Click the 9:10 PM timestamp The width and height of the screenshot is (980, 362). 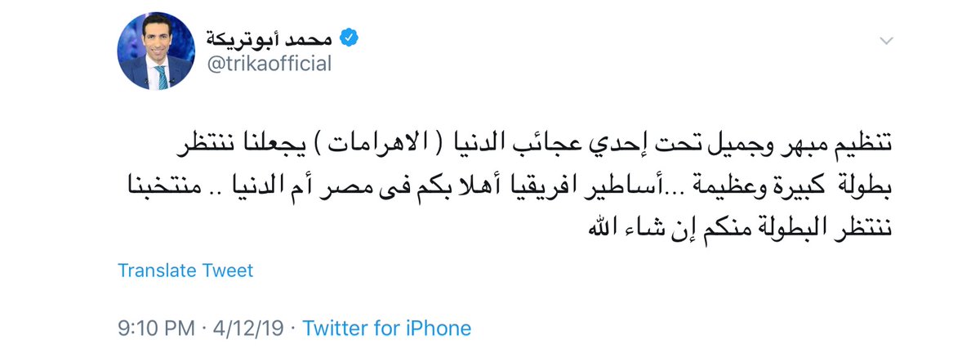point(153,328)
